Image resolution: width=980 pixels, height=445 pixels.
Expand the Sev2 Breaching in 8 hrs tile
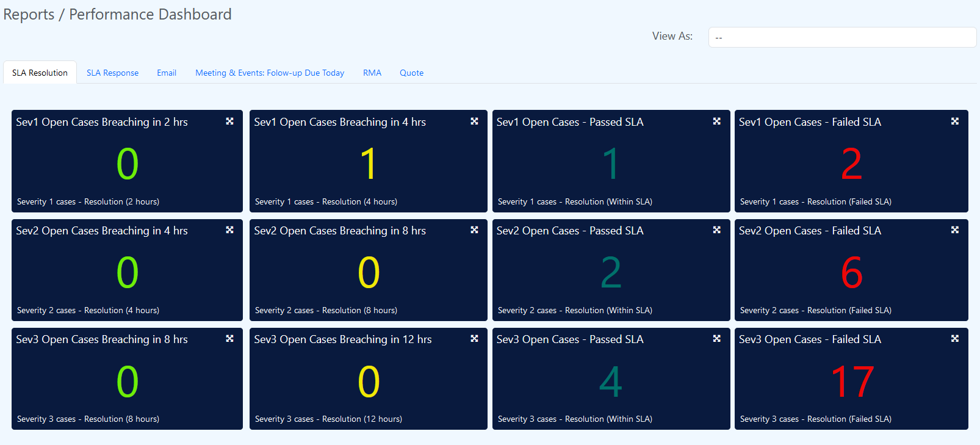coord(474,230)
